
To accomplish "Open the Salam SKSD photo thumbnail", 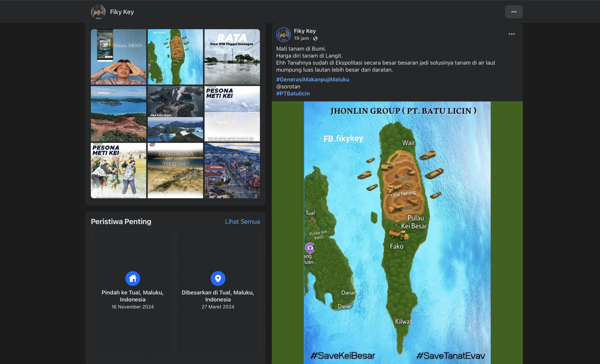I will (x=118, y=57).
